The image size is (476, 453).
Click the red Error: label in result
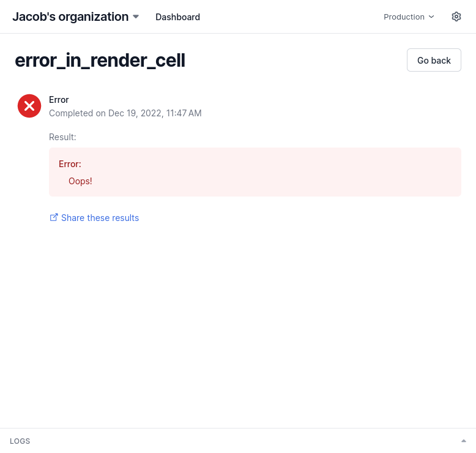(x=70, y=164)
